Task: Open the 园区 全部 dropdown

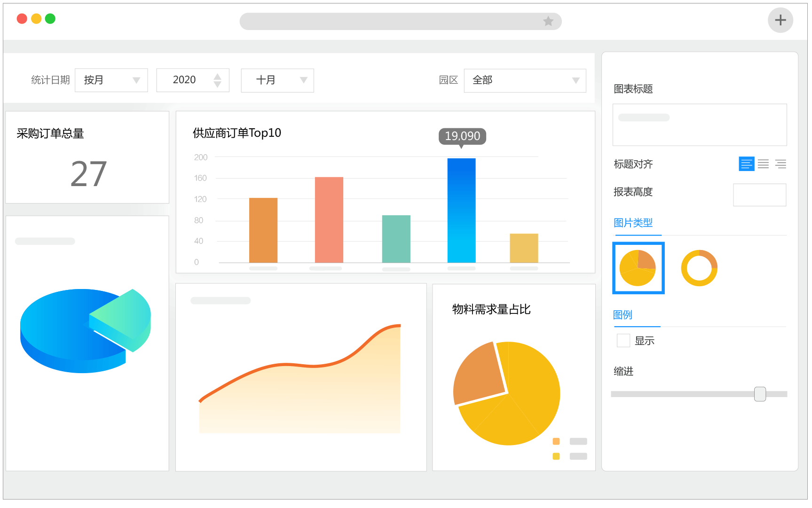Action: click(x=525, y=80)
